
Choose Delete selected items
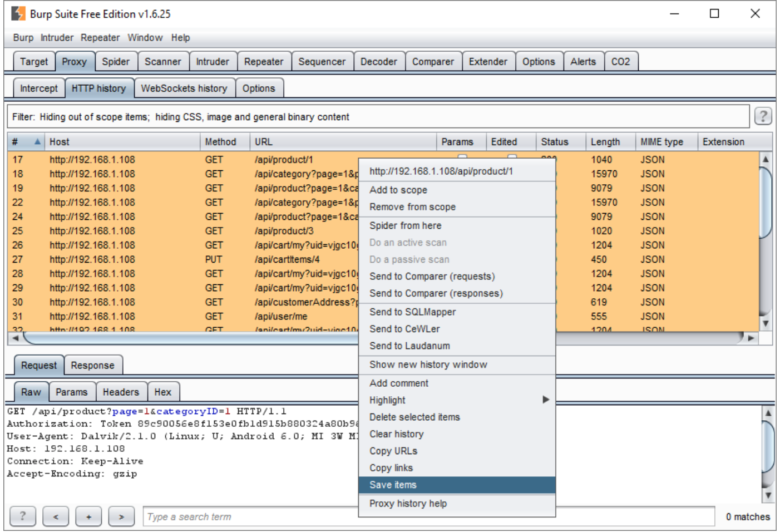(457, 417)
